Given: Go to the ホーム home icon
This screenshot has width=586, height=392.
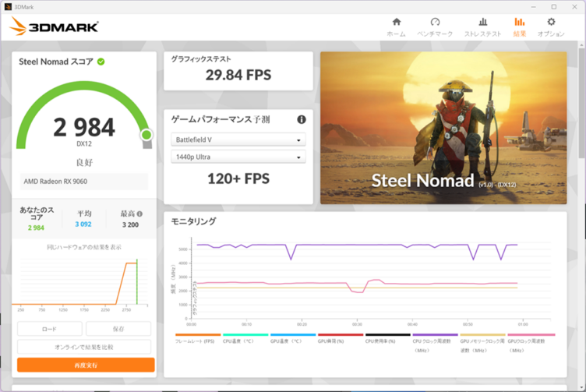Looking at the screenshot, I should pos(397,22).
